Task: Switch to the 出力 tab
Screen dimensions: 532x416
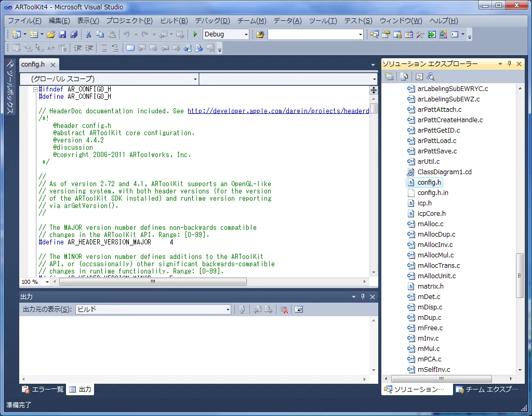Action: pyautogui.click(x=80, y=389)
